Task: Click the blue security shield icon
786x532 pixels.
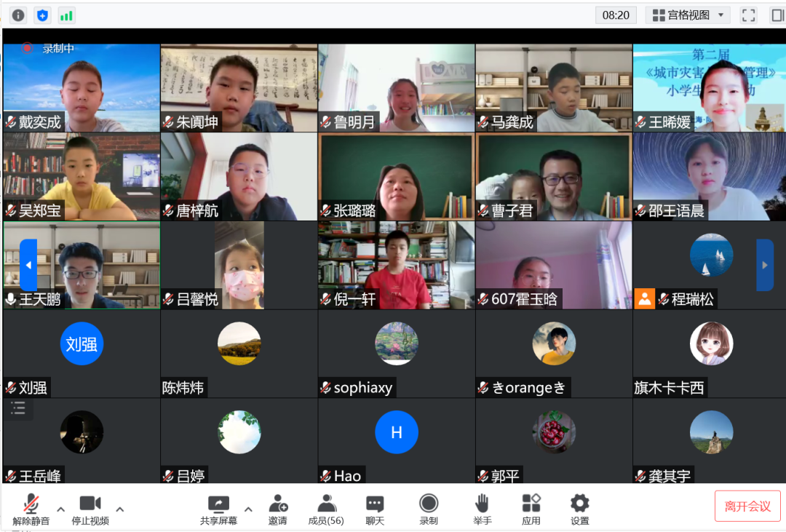Action: pos(42,15)
